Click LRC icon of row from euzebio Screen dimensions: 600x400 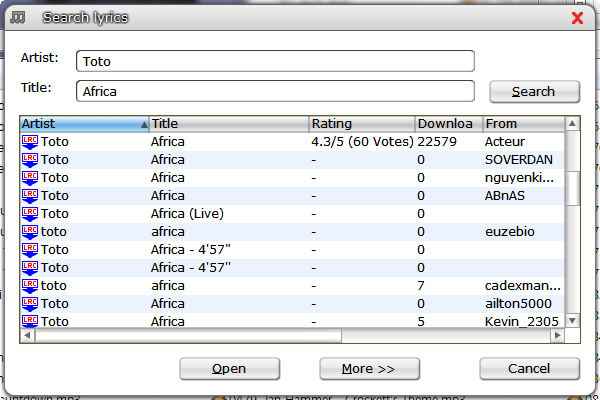30,232
